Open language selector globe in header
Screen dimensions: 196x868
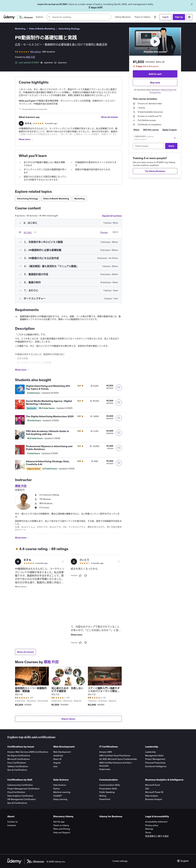(x=189, y=17)
